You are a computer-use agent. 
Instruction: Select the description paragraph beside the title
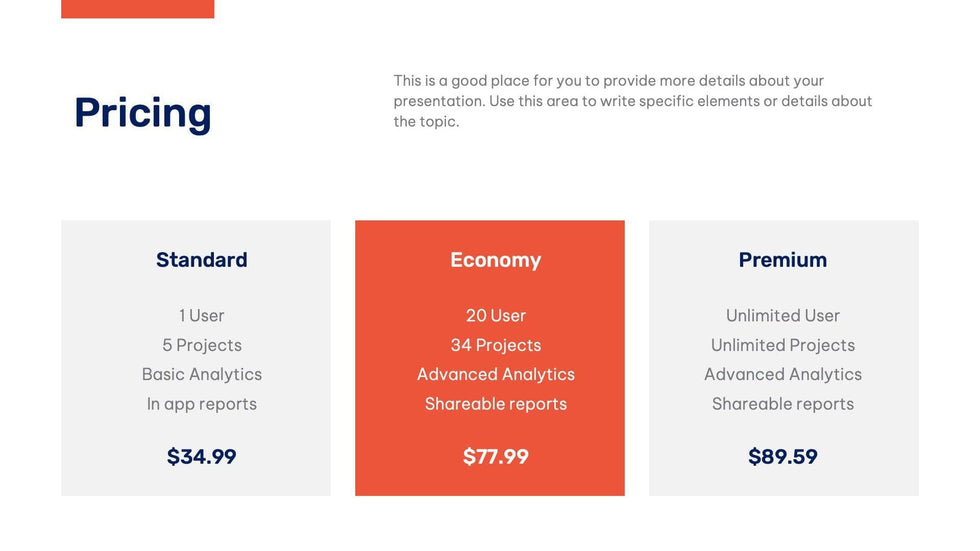click(632, 101)
